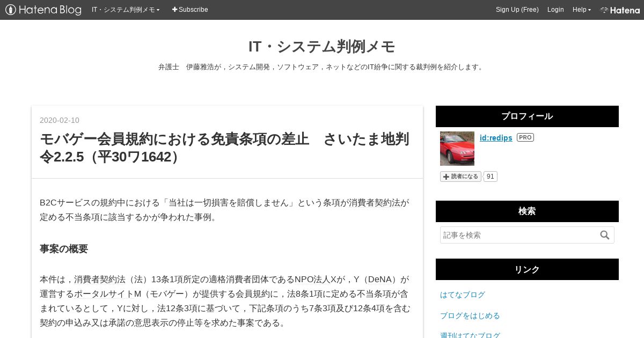
Task: Open the Hatena logo link
Action: tap(620, 10)
